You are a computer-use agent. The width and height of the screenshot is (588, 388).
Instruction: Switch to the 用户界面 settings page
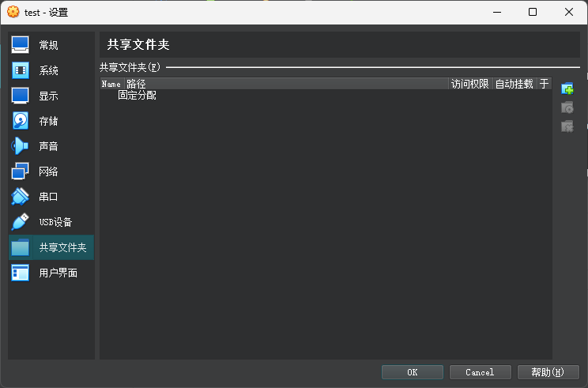(58, 273)
